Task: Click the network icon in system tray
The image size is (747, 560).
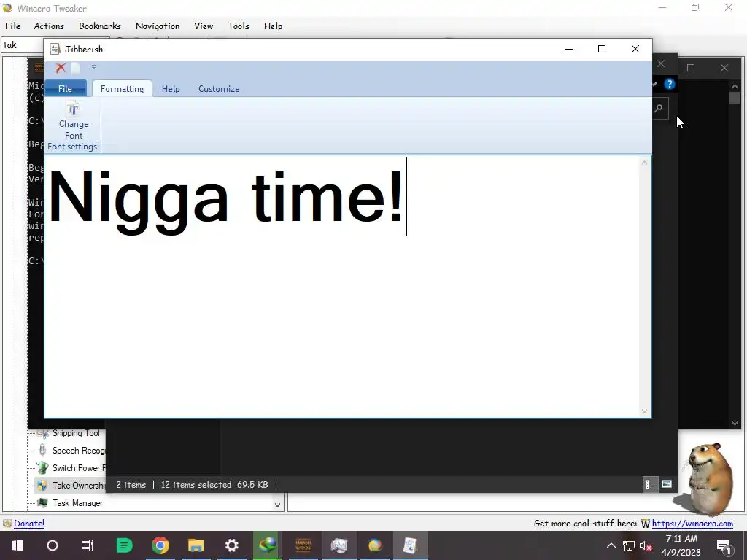Action: click(x=629, y=545)
